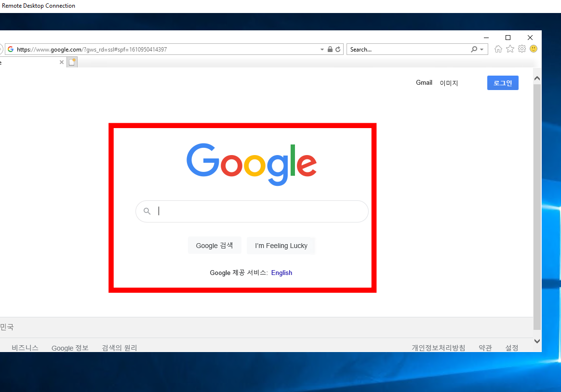Click the Google search text field
This screenshot has height=392, width=561.
tap(252, 211)
